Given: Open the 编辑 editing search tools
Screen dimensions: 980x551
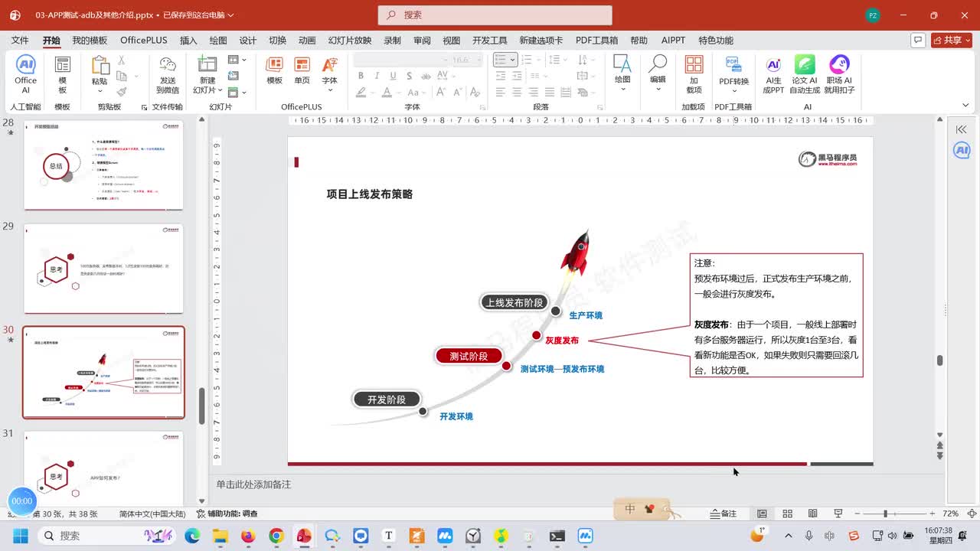Looking at the screenshot, I should click(x=658, y=73).
